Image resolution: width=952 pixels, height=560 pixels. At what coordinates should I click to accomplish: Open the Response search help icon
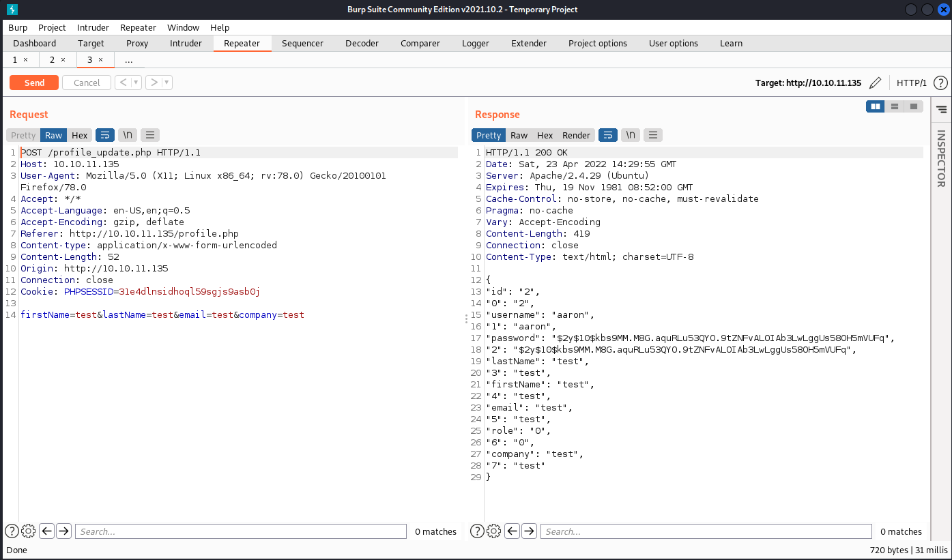[x=478, y=531]
